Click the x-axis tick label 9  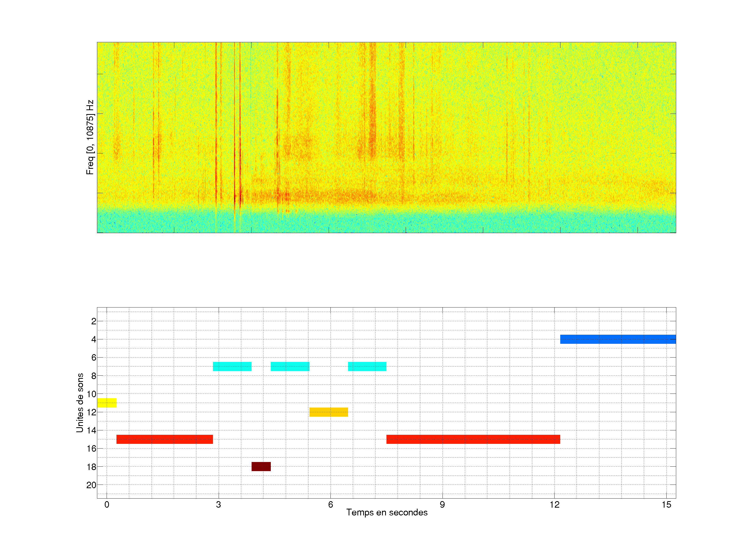442,505
